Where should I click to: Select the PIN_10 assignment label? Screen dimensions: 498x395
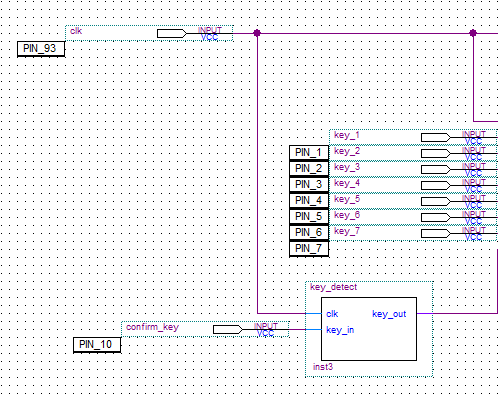(97, 345)
